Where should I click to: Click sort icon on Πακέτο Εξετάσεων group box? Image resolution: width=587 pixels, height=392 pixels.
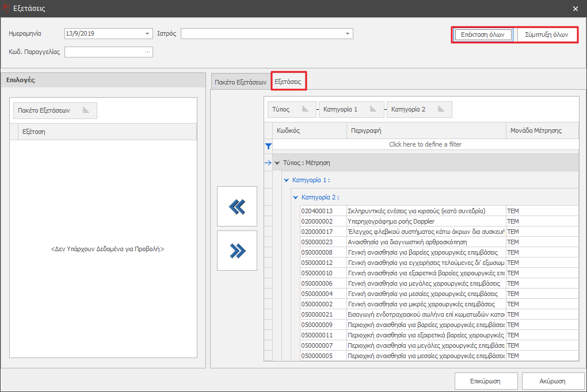pos(86,110)
